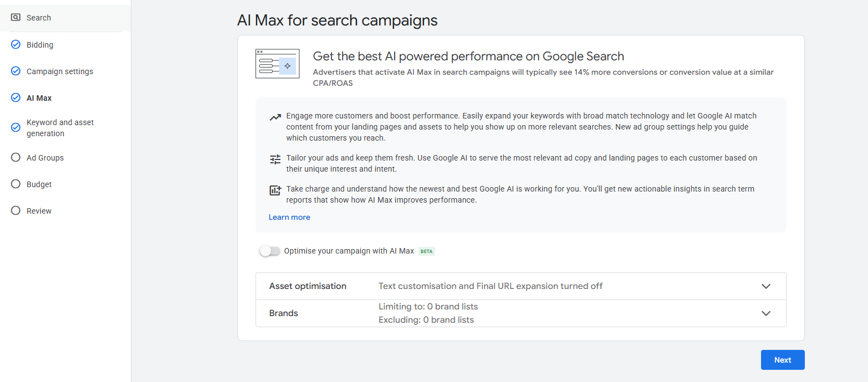
Task: Click the sliders tune icon beside Tailor text
Action: coord(275,159)
